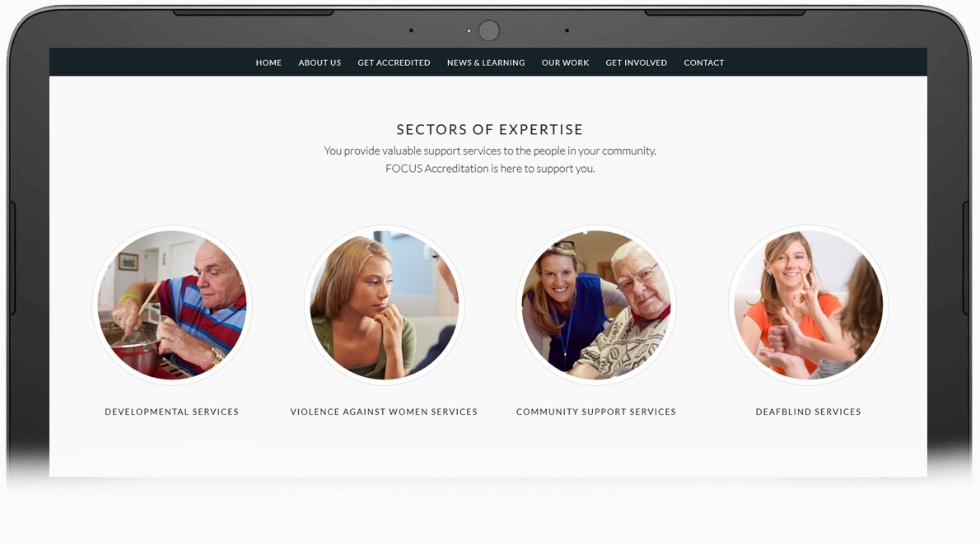This screenshot has height=544, width=980.
Task: Click GET INVOLVED in the navigation bar
Action: [x=637, y=63]
